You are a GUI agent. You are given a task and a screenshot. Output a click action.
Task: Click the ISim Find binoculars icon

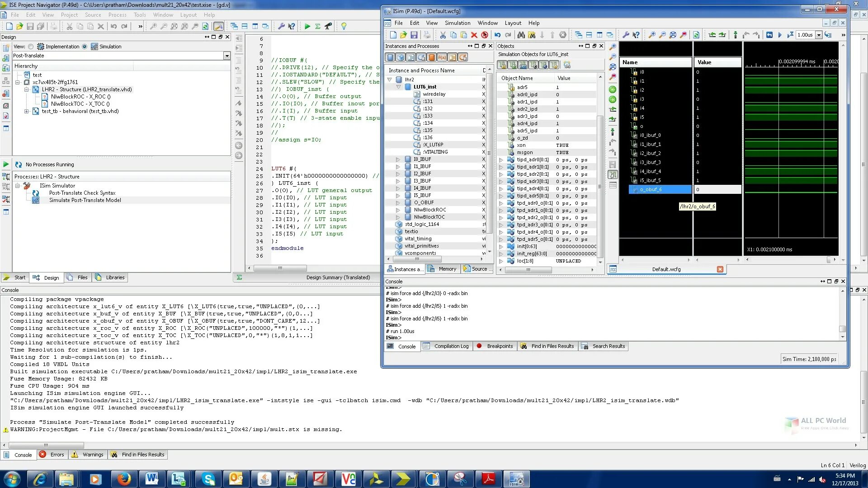coord(521,35)
